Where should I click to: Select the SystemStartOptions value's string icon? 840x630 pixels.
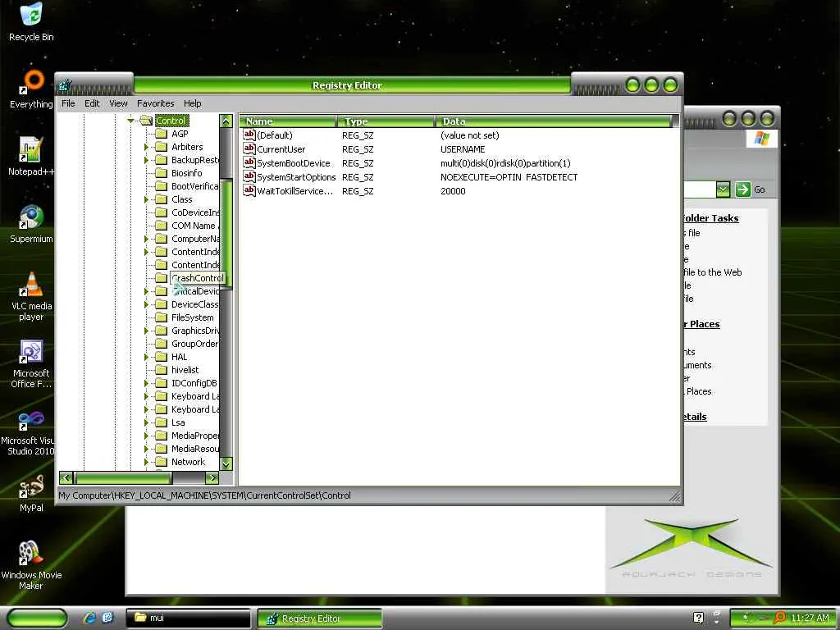[x=249, y=177]
